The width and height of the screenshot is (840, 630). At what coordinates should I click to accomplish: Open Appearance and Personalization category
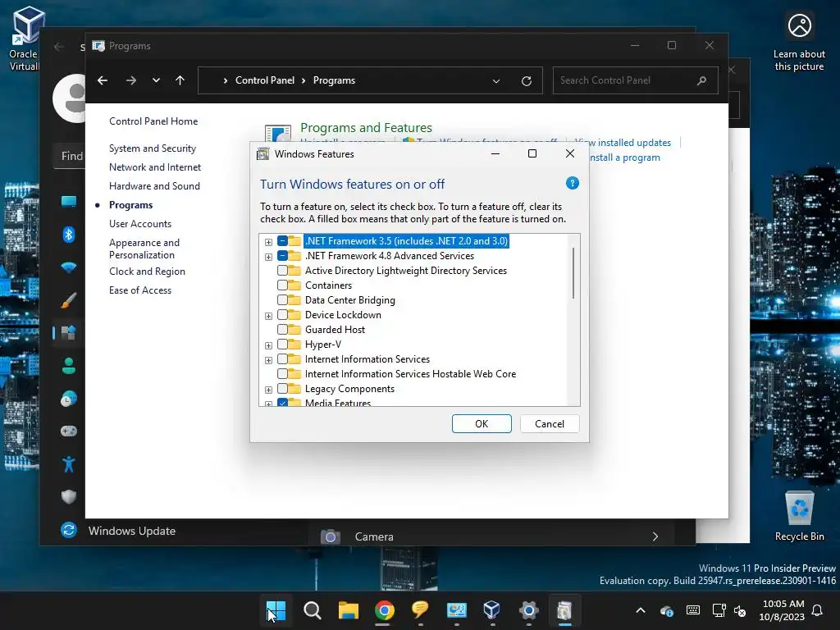(x=144, y=249)
